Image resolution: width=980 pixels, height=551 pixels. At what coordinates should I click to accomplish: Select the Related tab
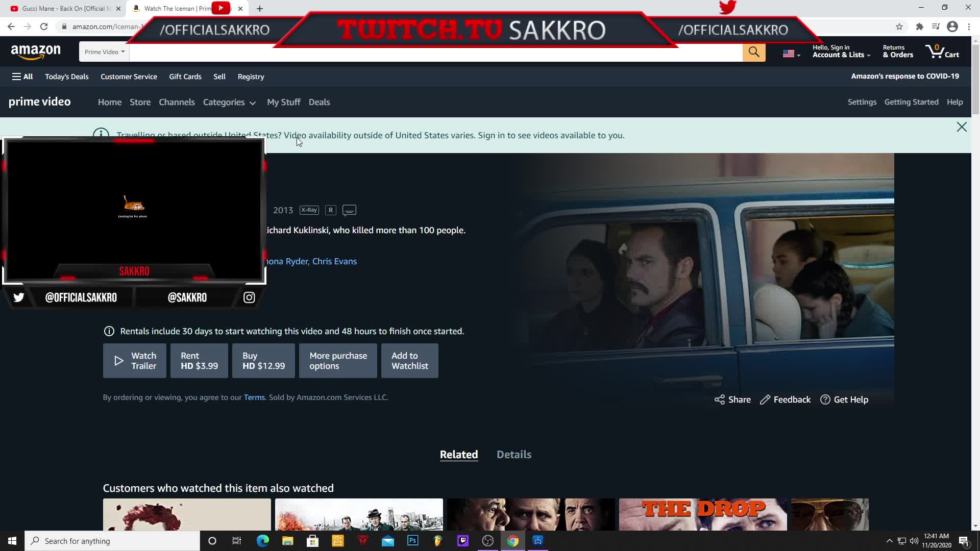click(x=459, y=455)
